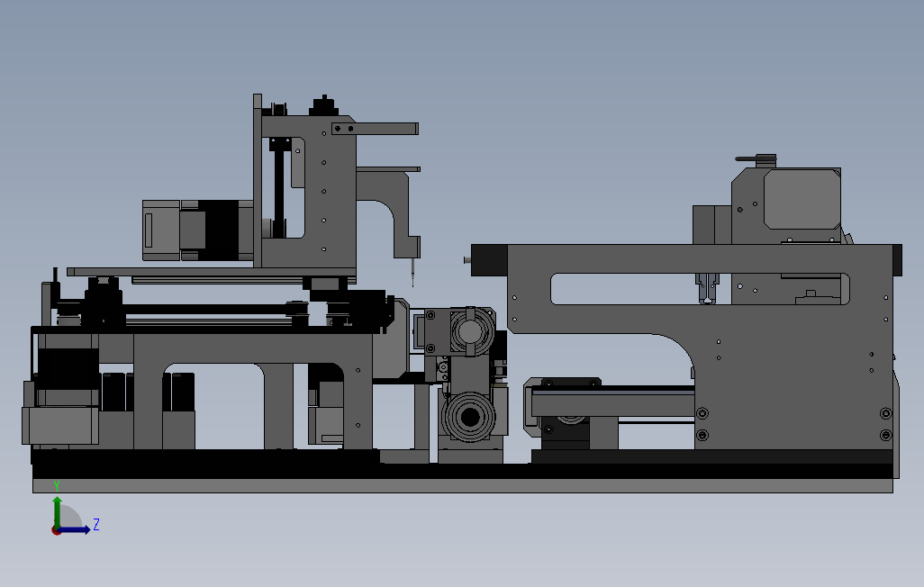Select the thin needle tip under upper bracket
This screenshot has height=587, width=924.
coord(412,273)
